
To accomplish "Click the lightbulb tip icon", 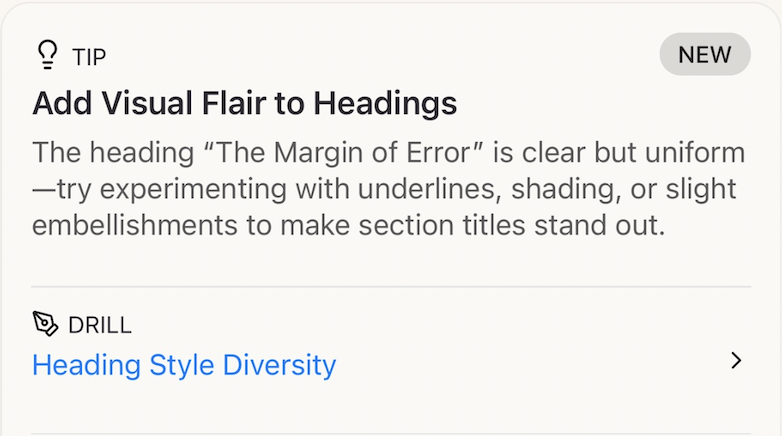I will click(x=46, y=54).
